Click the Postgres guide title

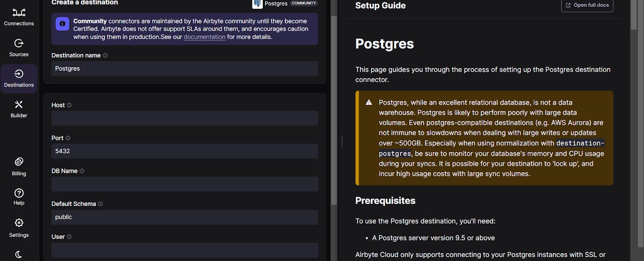[x=384, y=44]
